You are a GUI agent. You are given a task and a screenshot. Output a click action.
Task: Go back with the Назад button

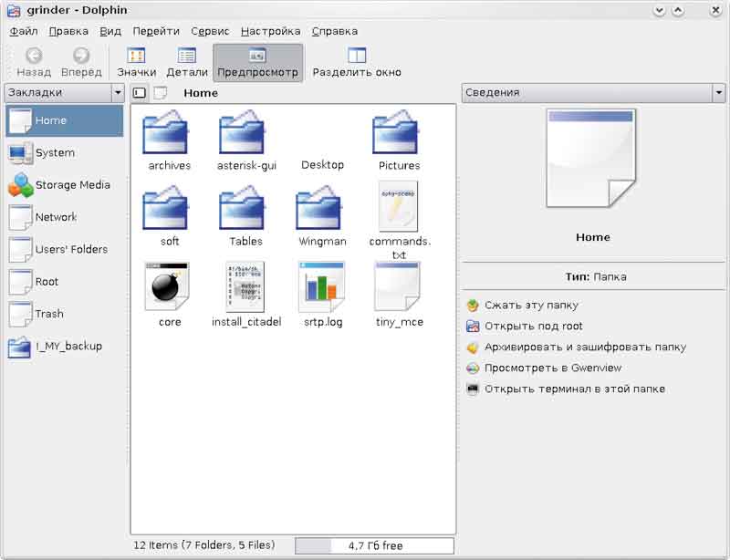coord(34,62)
